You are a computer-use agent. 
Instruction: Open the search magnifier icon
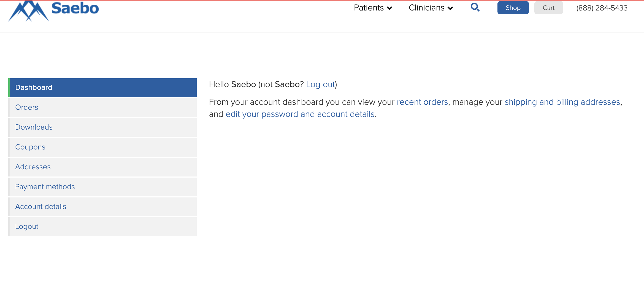(475, 7)
